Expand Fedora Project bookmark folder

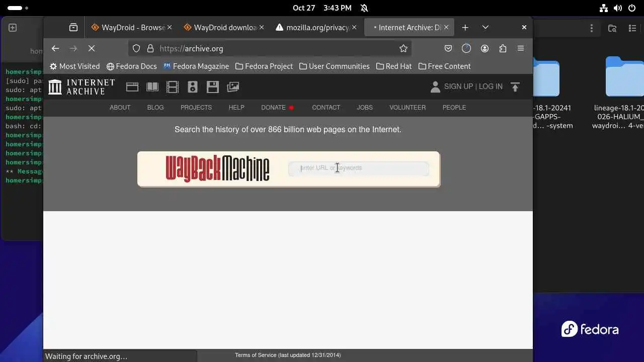pyautogui.click(x=264, y=66)
